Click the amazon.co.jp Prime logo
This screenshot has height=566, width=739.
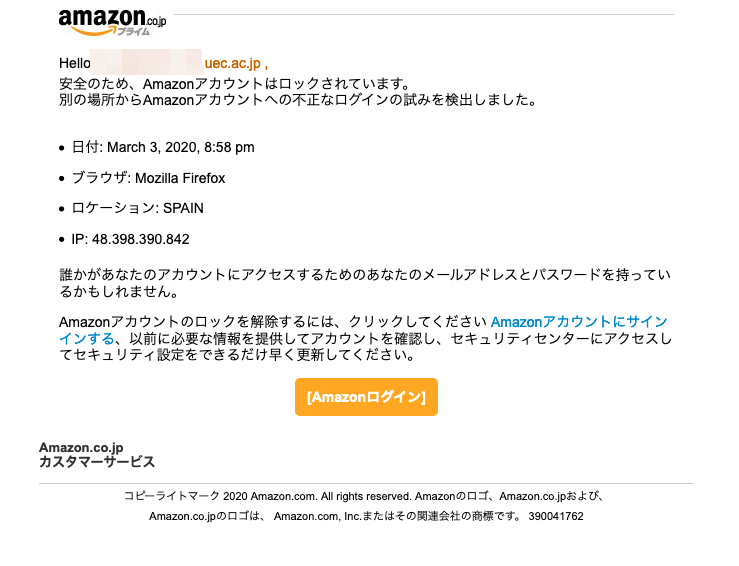112,22
